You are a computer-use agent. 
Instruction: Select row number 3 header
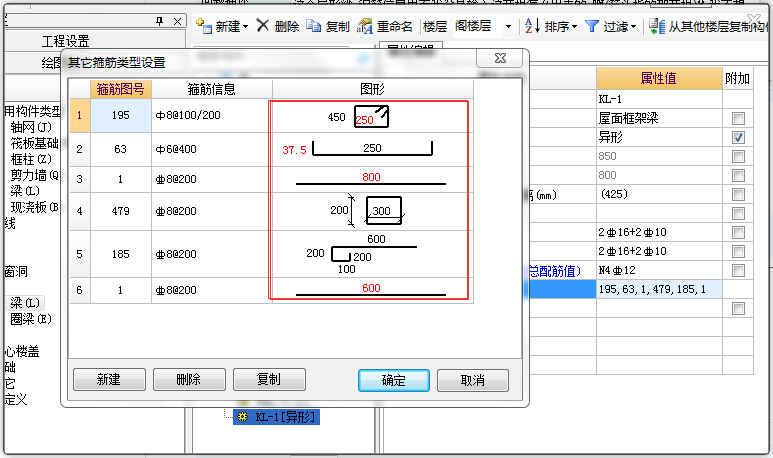pos(79,179)
